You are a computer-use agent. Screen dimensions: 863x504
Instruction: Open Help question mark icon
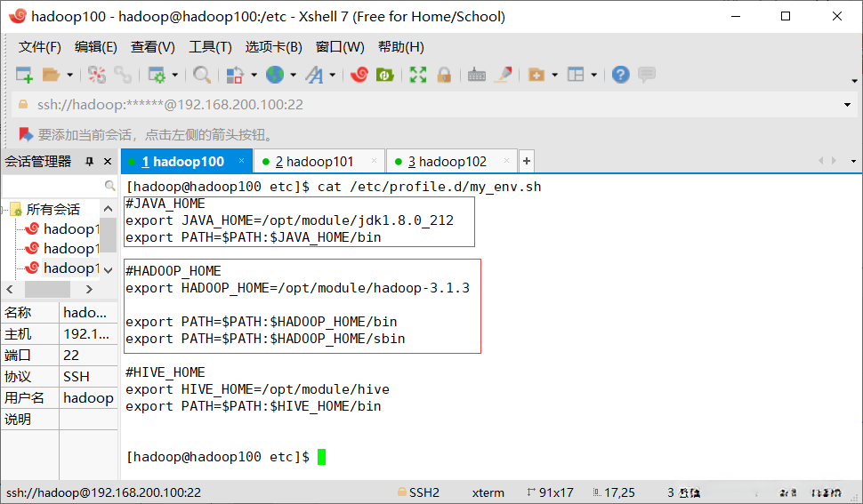coord(621,75)
